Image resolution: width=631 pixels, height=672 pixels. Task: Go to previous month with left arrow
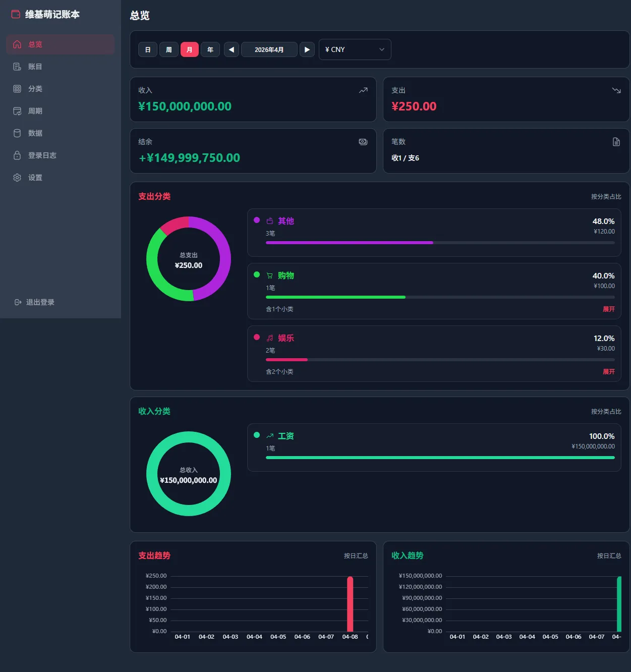tap(232, 49)
